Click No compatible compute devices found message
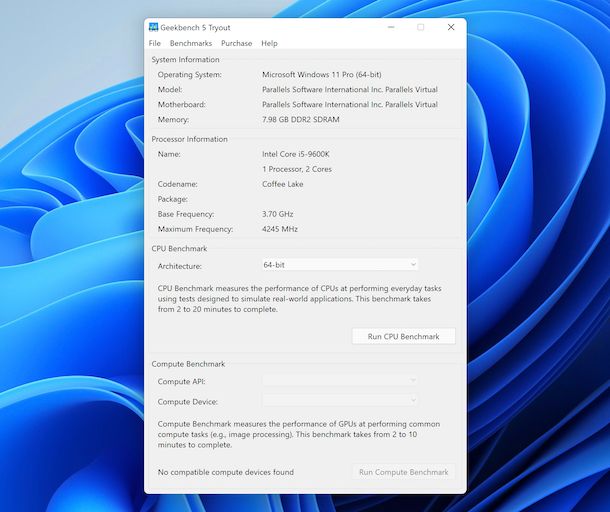The image size is (610, 512). click(x=226, y=472)
